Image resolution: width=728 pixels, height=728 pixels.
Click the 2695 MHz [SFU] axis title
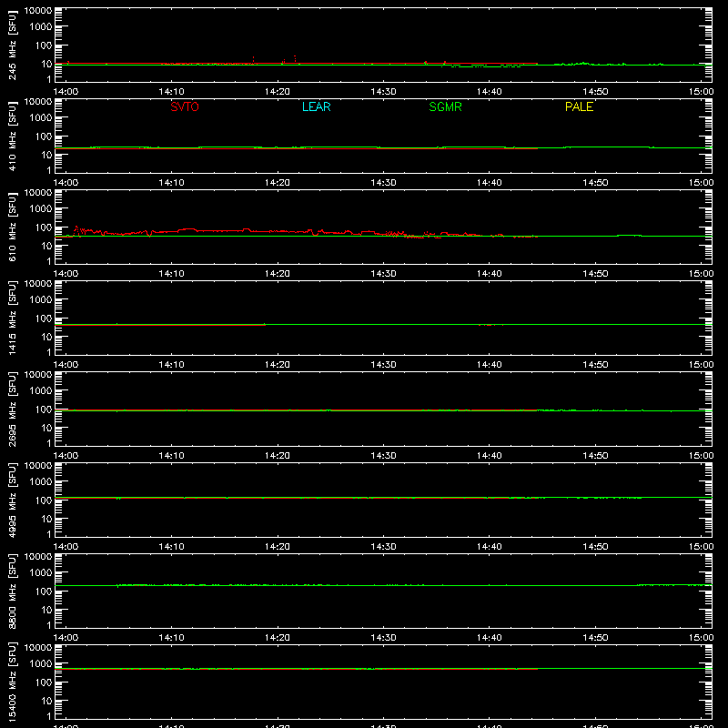[x=12, y=409]
